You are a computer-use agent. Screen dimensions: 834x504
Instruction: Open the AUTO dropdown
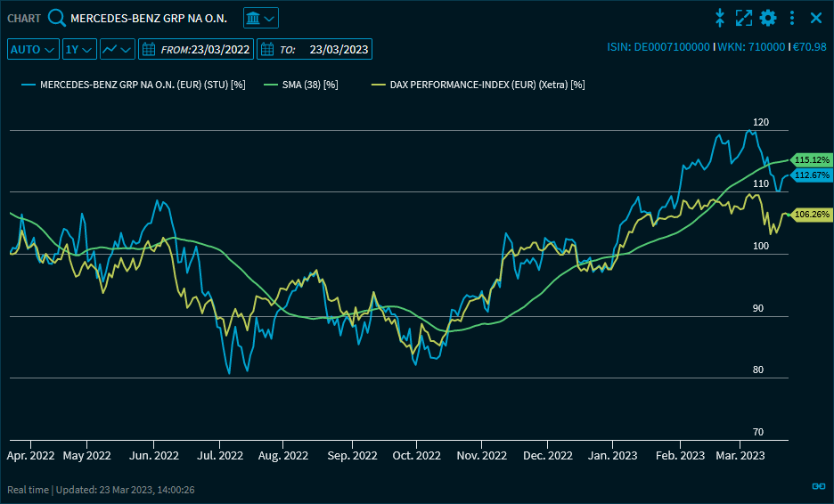(x=33, y=49)
